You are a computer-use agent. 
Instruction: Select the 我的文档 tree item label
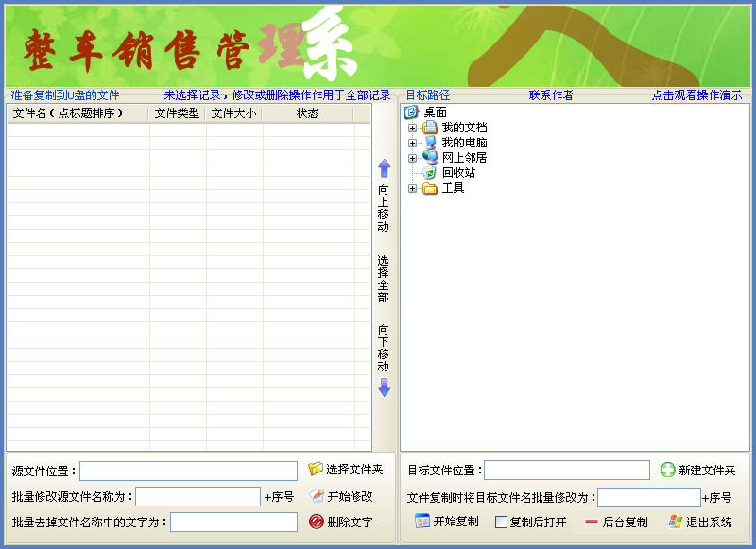coord(464,128)
